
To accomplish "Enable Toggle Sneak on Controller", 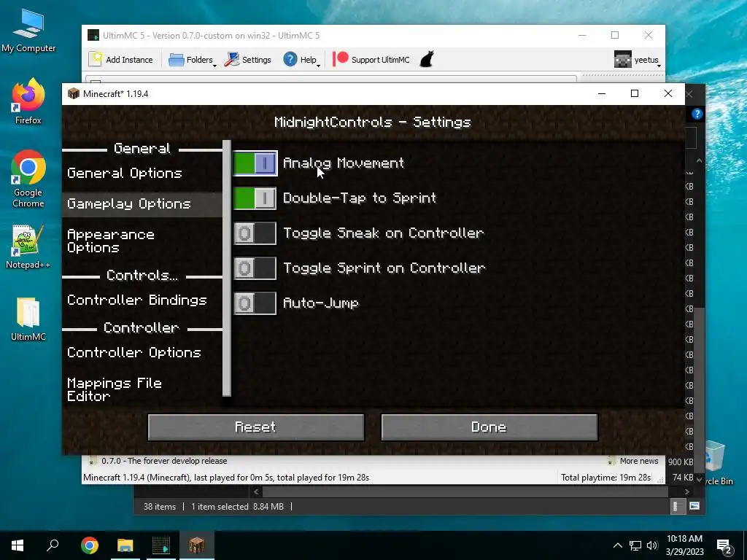I will pyautogui.click(x=255, y=233).
